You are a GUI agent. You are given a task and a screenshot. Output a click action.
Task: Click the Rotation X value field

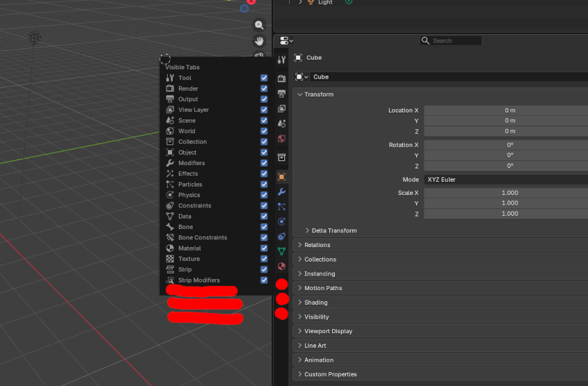[506, 145]
